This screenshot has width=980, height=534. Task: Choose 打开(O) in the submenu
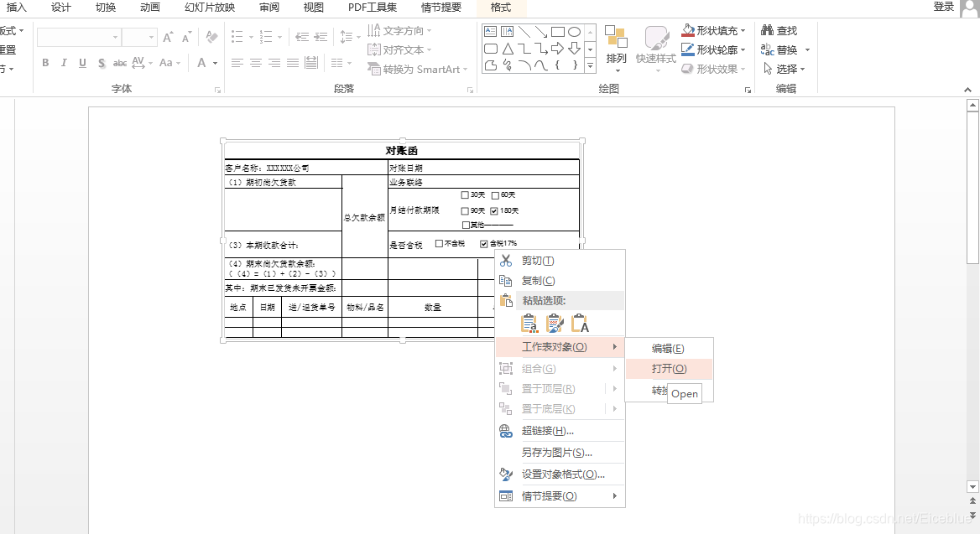pos(669,369)
